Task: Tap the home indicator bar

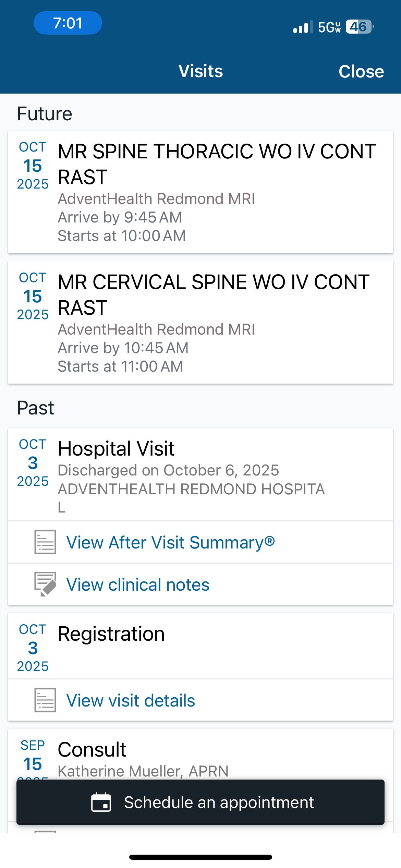Action: click(x=200, y=857)
